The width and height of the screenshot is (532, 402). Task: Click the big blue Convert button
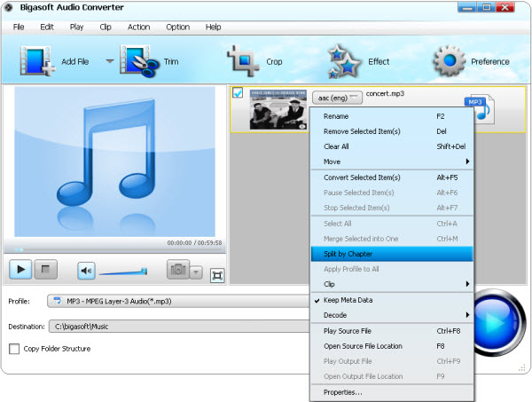click(497, 321)
